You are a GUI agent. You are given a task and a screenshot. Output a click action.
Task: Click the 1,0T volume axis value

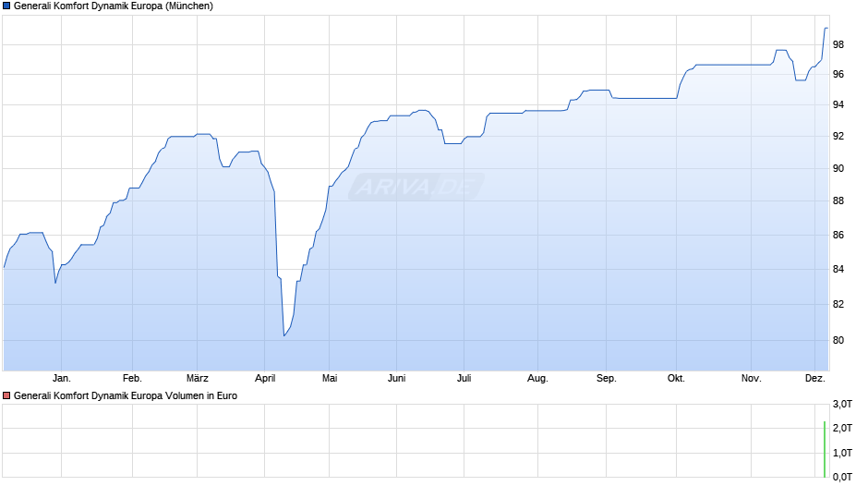842,453
